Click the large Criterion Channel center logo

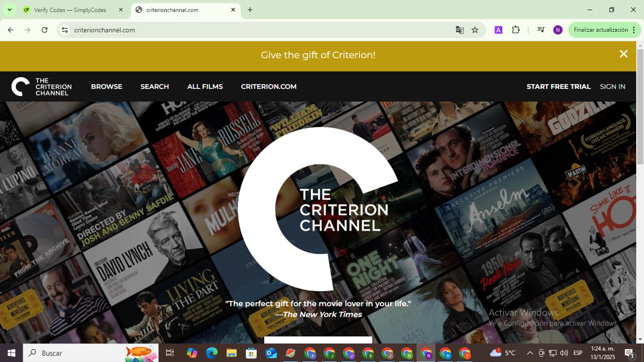click(x=318, y=209)
